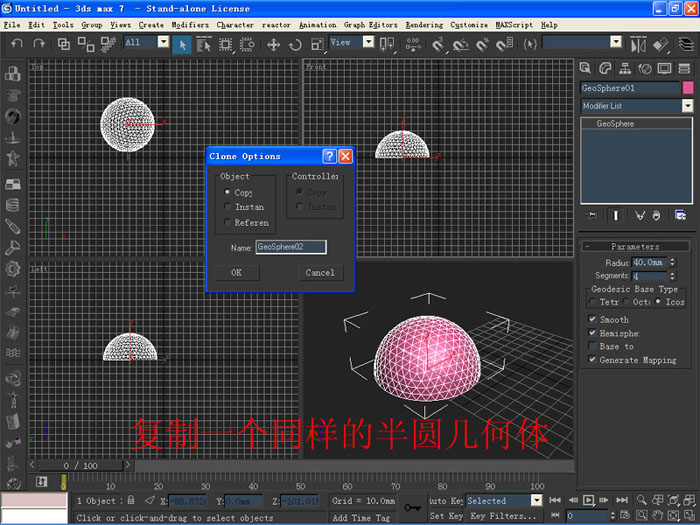Click the frame number spinner arrows
Screen dimensions: 700x525
tap(612, 515)
